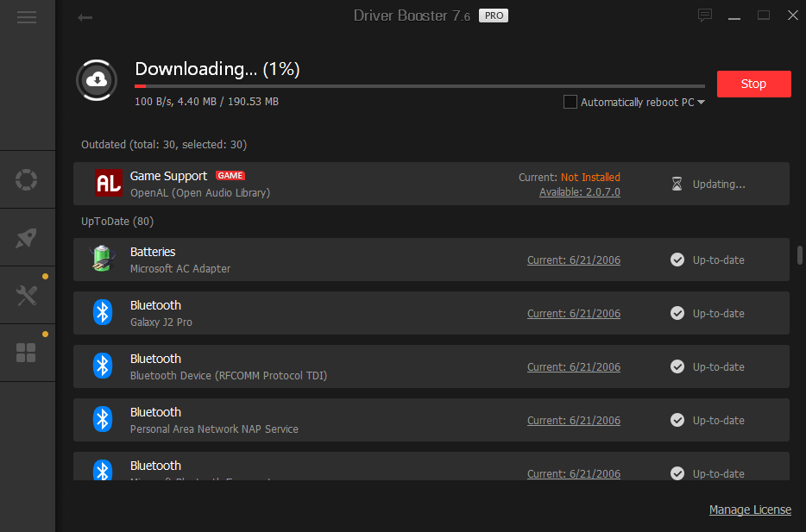This screenshot has height=532, width=806.
Task: Click checkmark icon in NAP Service row
Action: pos(677,420)
